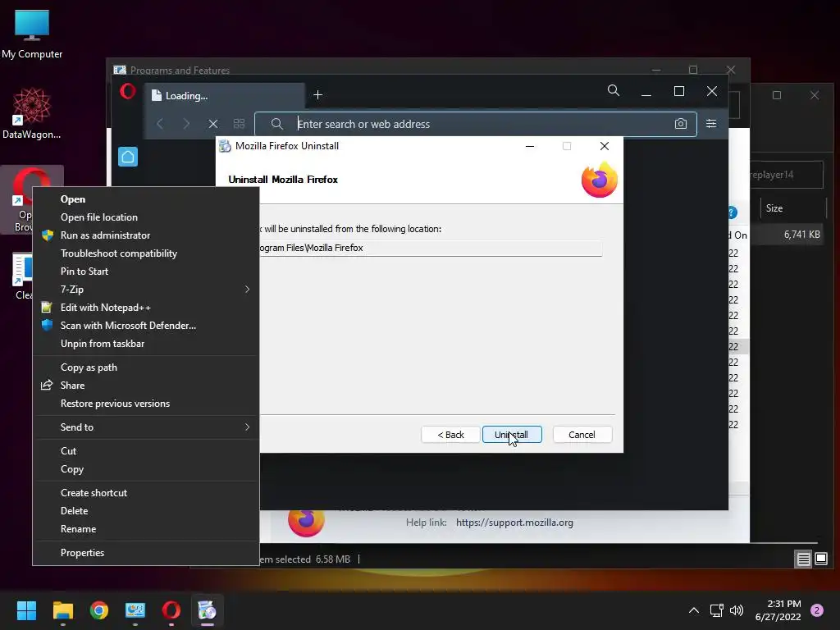Select Pin to Start

(x=146, y=271)
